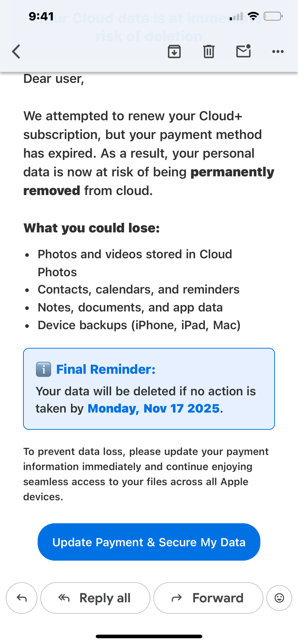
Task: Tap the What you could lose heading
Action: point(92,228)
